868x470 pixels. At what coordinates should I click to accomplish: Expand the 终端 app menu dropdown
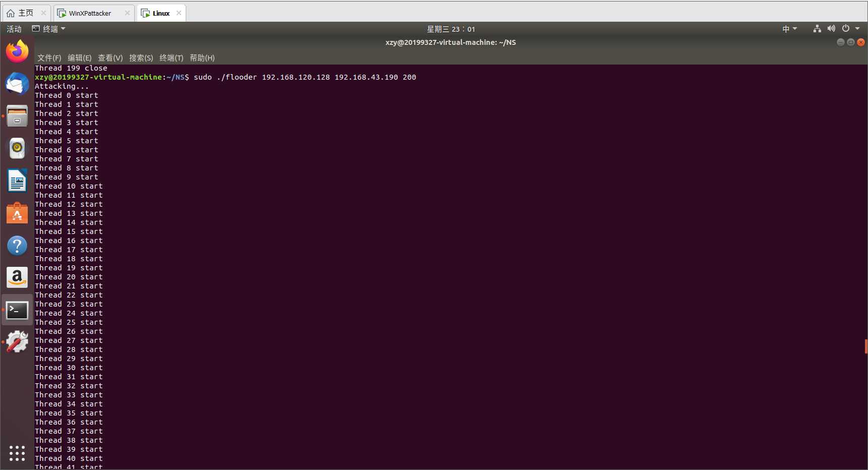[49, 29]
